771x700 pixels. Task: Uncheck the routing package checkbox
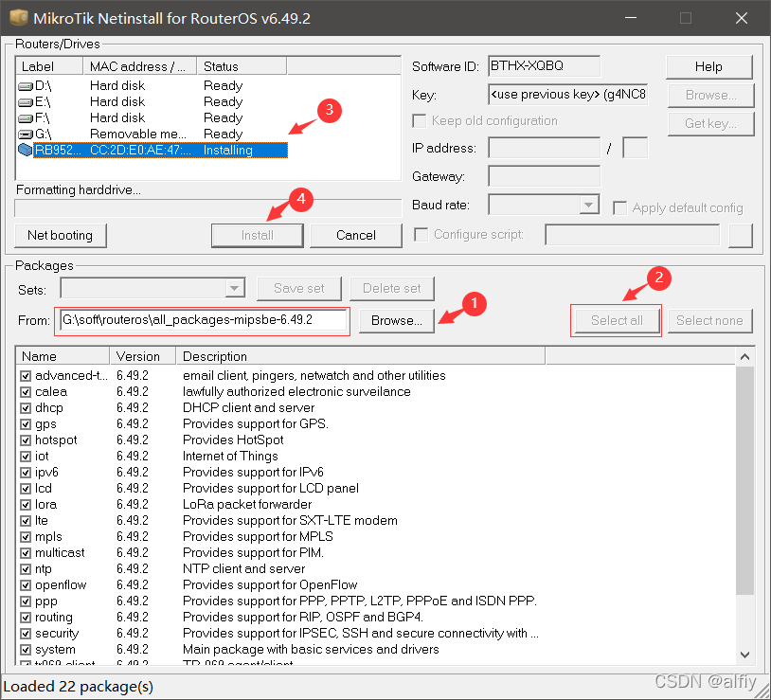click(26, 618)
